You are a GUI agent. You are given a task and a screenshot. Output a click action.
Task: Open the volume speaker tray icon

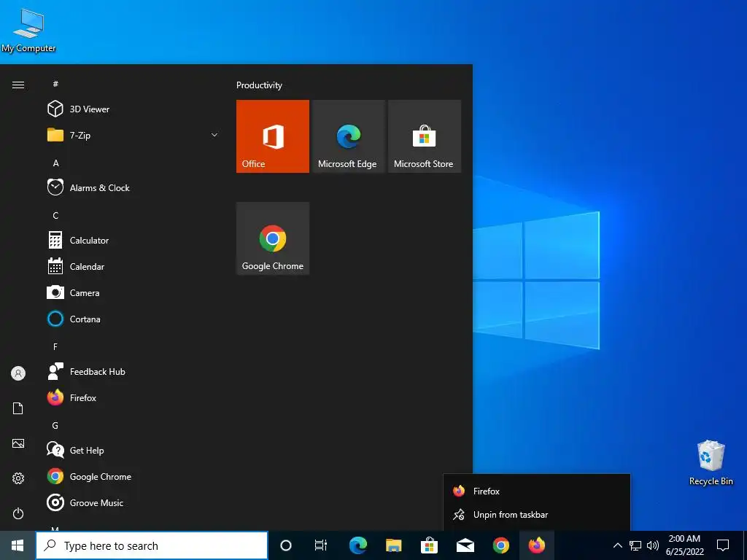point(653,545)
